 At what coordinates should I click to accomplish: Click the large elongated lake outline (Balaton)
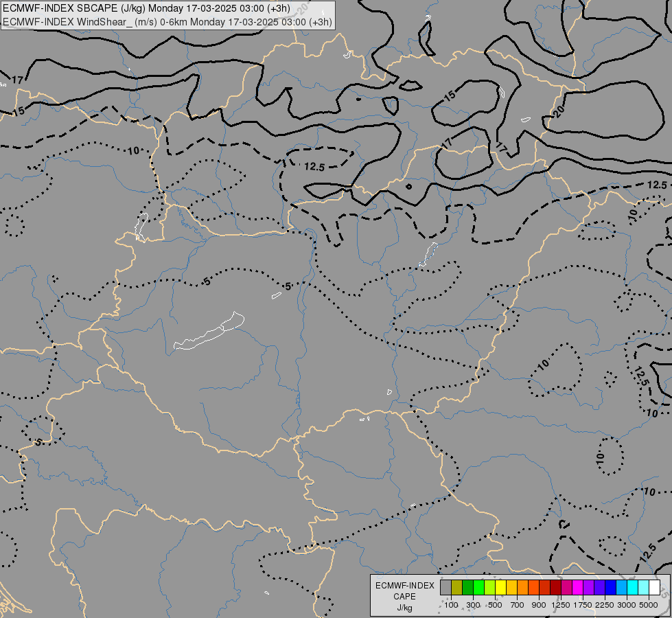(209, 332)
